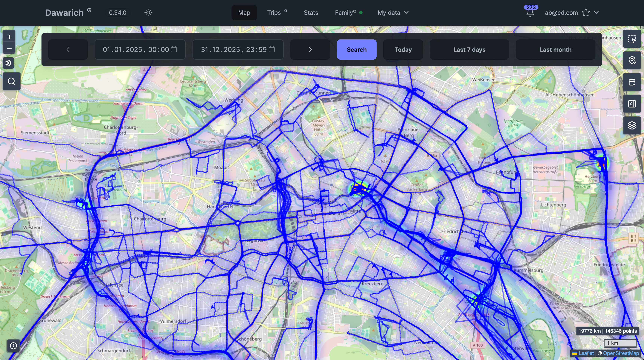Open the calendar selection tool on right sidebar
This screenshot has width=644, height=360.
click(632, 82)
